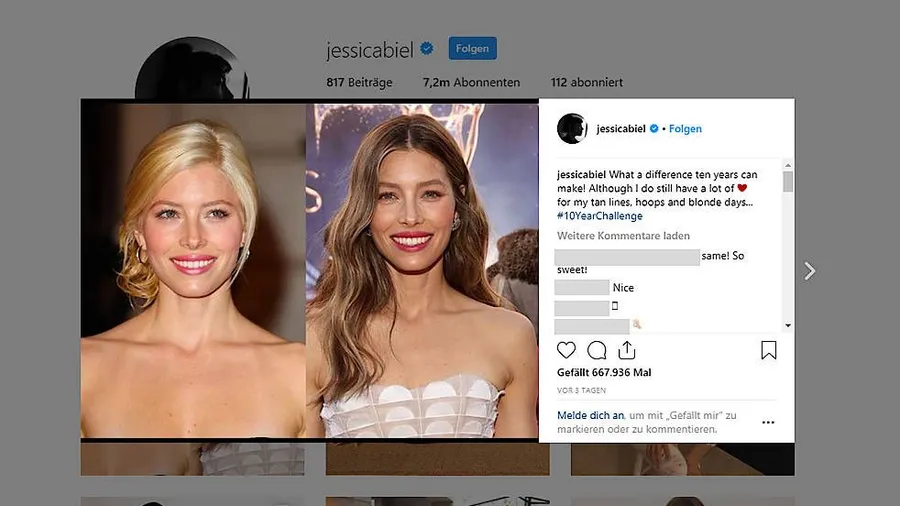Click the comments scrollbar thumb
900x506 pixels.
click(788, 181)
